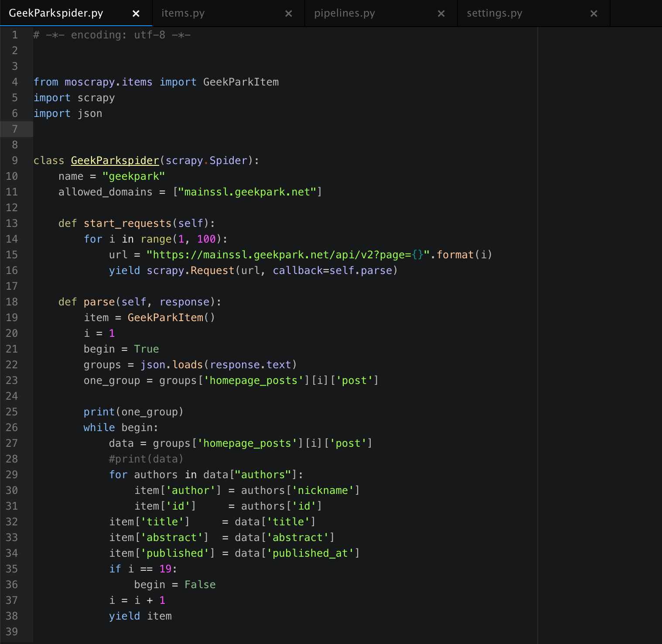
Task: Click the number 19 in if condition
Action: 165,569
